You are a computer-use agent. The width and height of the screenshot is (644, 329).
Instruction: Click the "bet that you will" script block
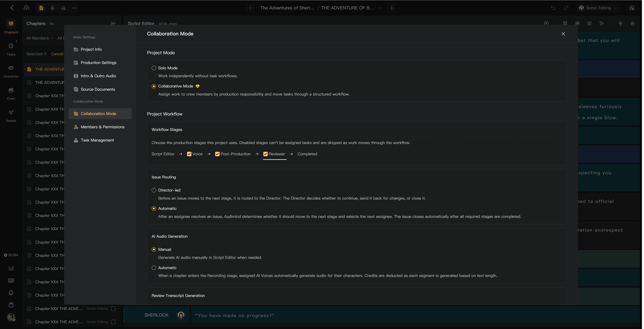609,45
